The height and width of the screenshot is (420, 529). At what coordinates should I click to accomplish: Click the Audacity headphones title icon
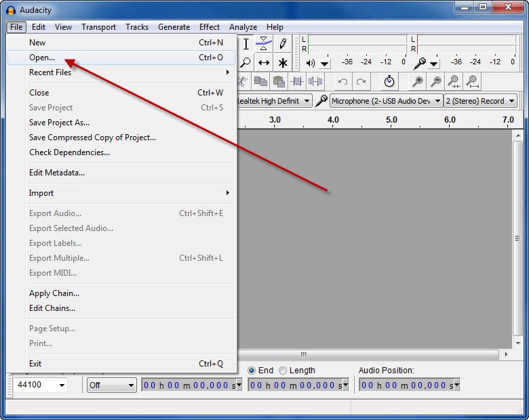pyautogui.click(x=11, y=10)
